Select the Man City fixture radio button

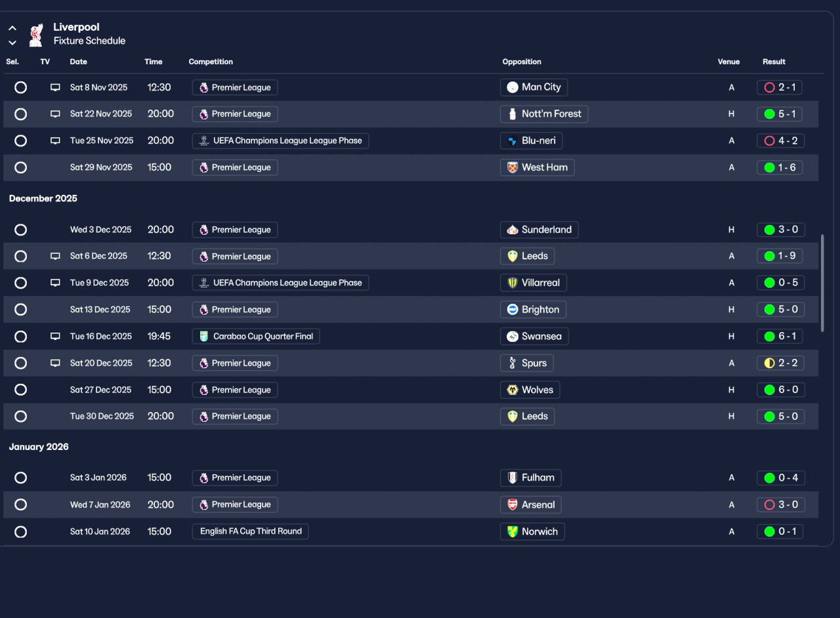[x=20, y=87]
